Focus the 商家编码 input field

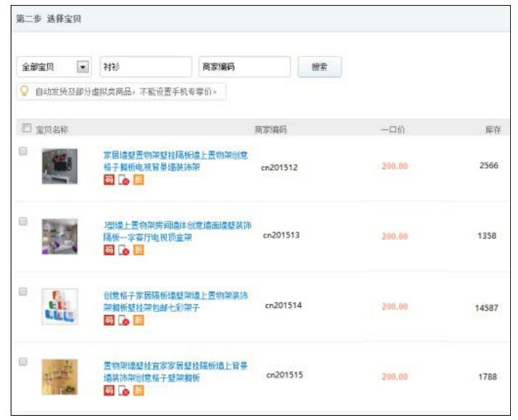coord(244,67)
